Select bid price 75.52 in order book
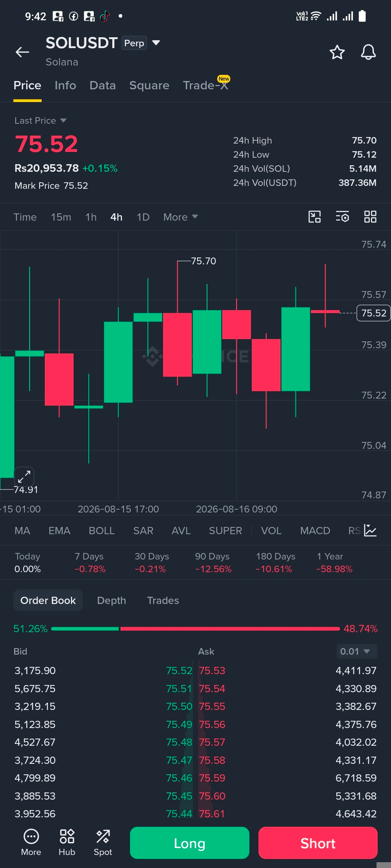This screenshot has width=391, height=868. (x=179, y=671)
